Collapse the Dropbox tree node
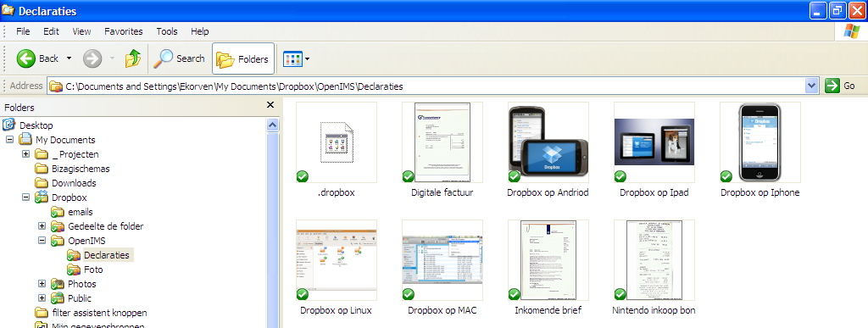 (x=25, y=197)
